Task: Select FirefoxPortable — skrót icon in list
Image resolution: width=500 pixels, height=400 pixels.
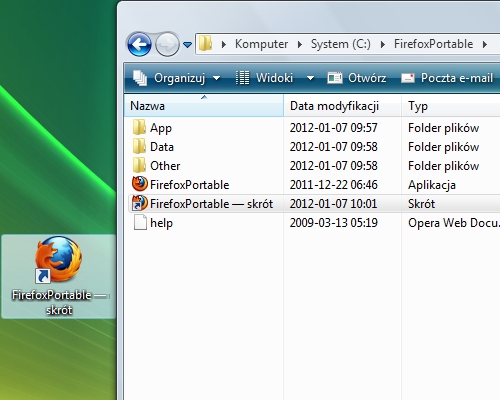Action: (x=140, y=203)
